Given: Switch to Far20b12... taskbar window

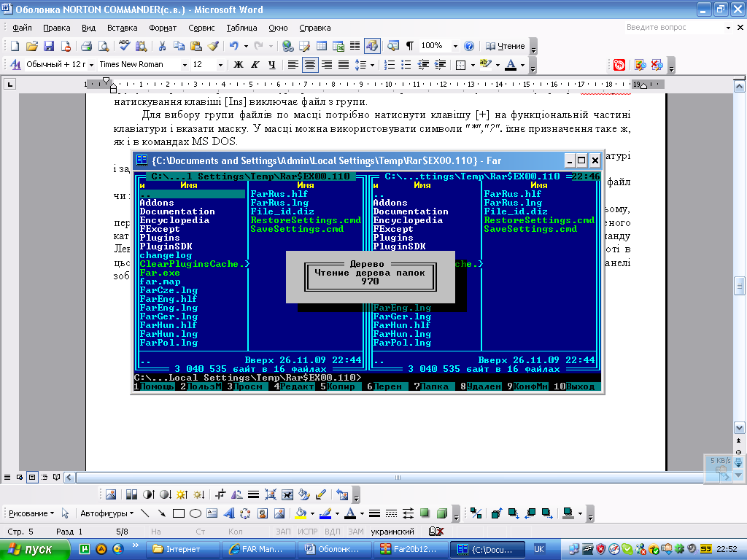Looking at the screenshot, I should tap(411, 549).
